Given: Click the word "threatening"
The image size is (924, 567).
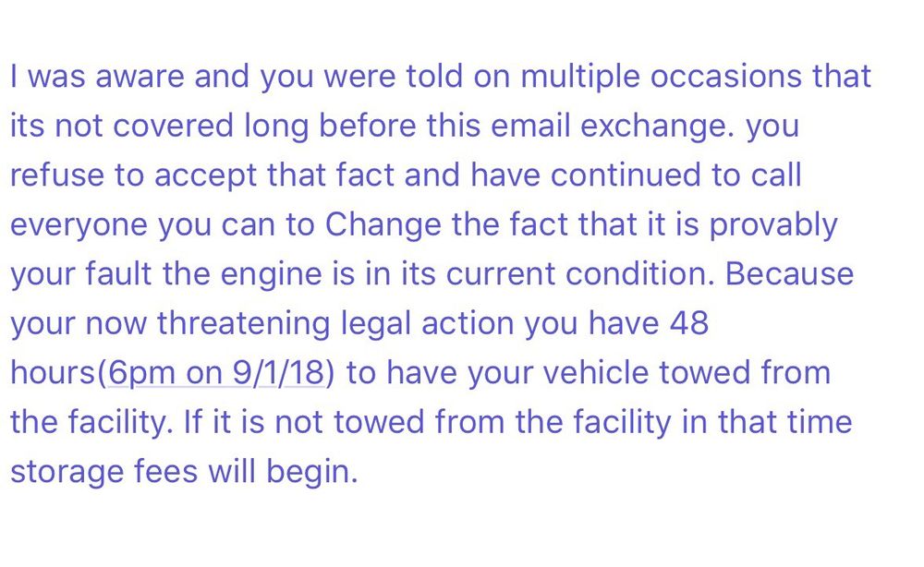Looking at the screenshot, I should pos(244,324).
